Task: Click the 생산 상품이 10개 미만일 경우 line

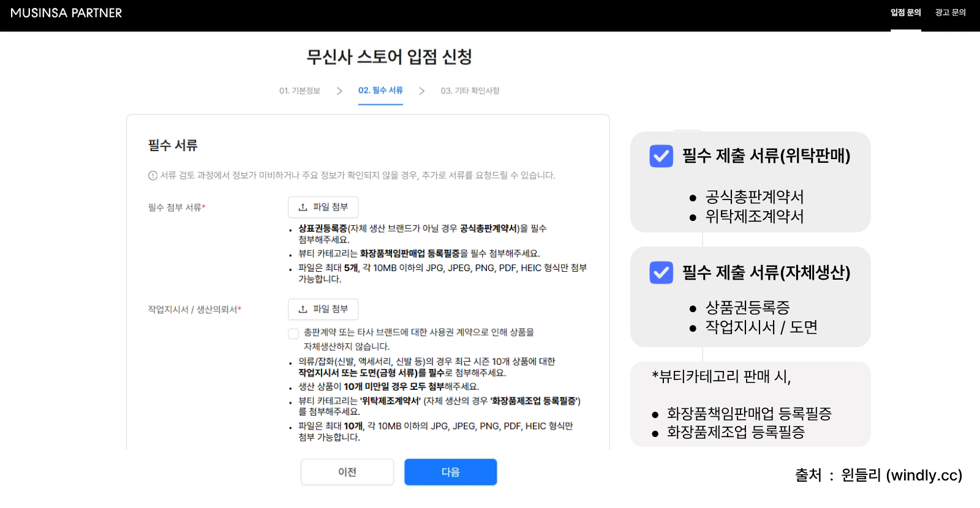Action: [x=388, y=387]
